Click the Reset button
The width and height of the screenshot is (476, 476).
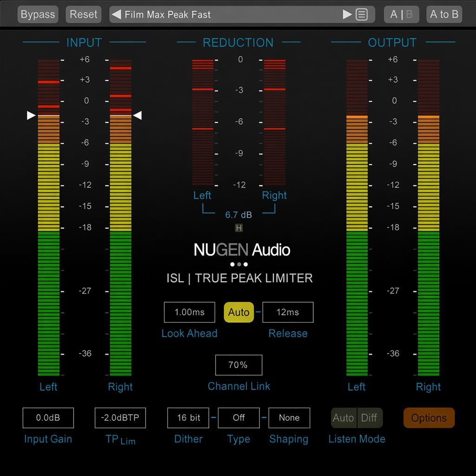[84, 14]
